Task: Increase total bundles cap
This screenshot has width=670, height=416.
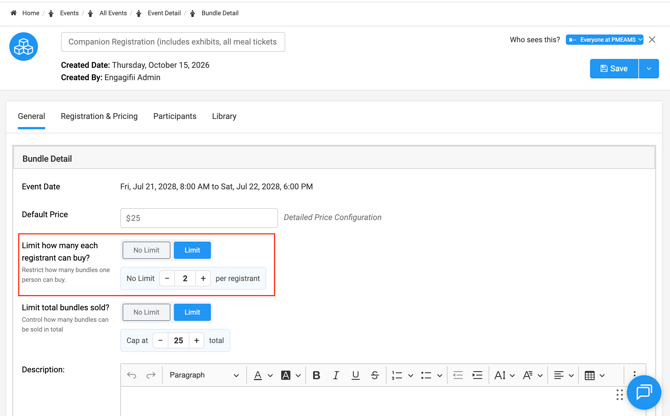Action: click(x=196, y=340)
